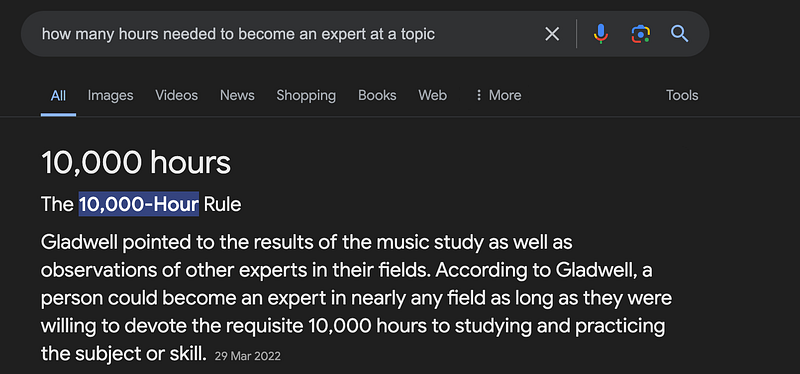Clear the search query with X icon
Viewport: 800px width, 374px height.
tap(552, 34)
